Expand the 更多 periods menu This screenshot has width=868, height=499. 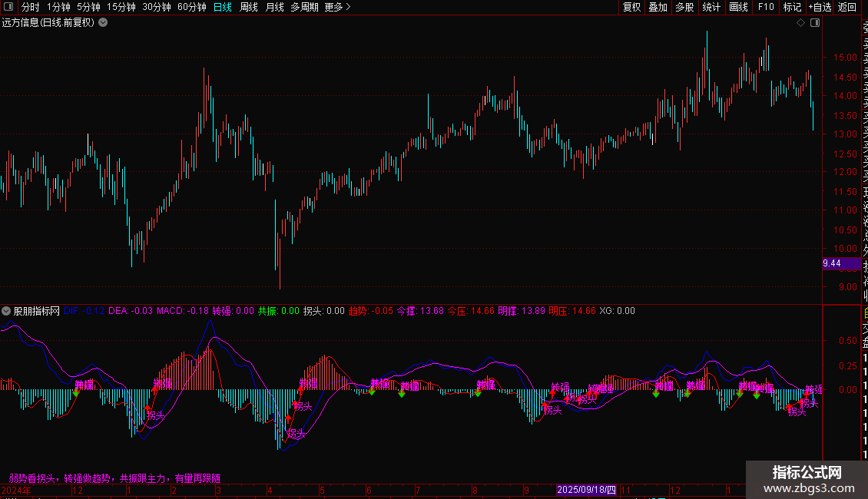click(337, 7)
